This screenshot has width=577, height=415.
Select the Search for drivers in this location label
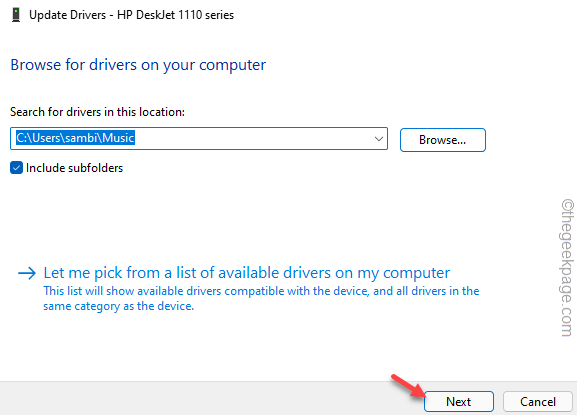(97, 112)
